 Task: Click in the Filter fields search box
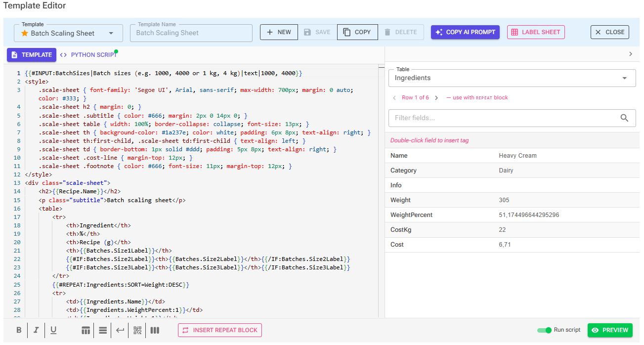pos(512,118)
